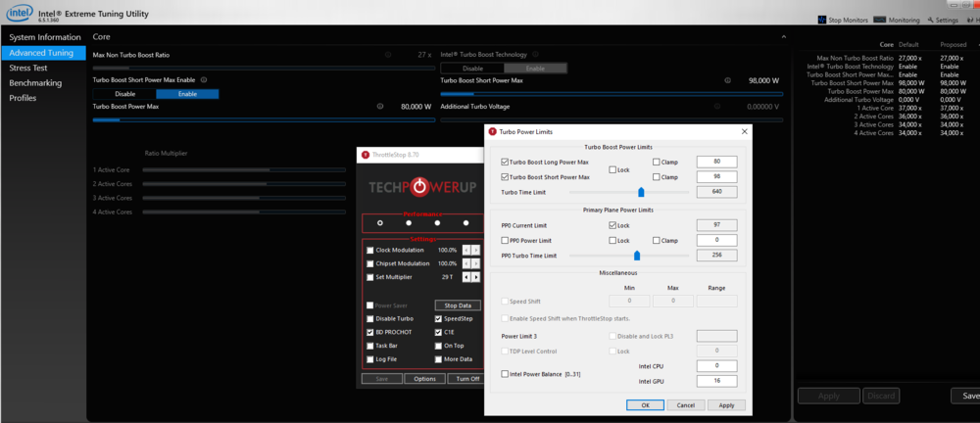
Task: Click info icon beside Max Non Turbo Boost Ratio
Action: (x=387, y=55)
